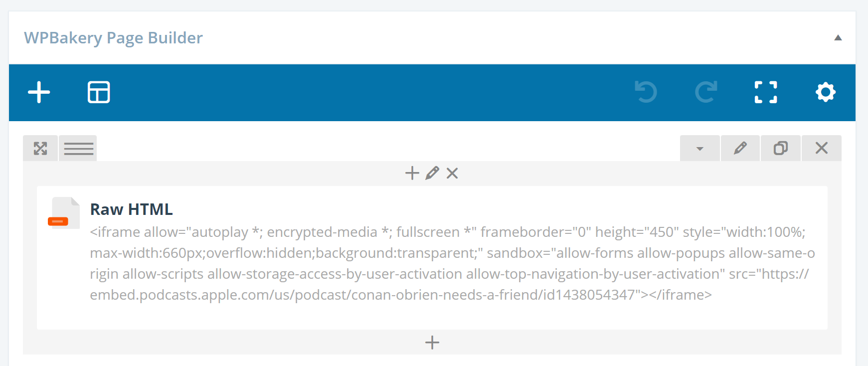The height and width of the screenshot is (366, 868).
Task: Clone this row
Action: [781, 148]
